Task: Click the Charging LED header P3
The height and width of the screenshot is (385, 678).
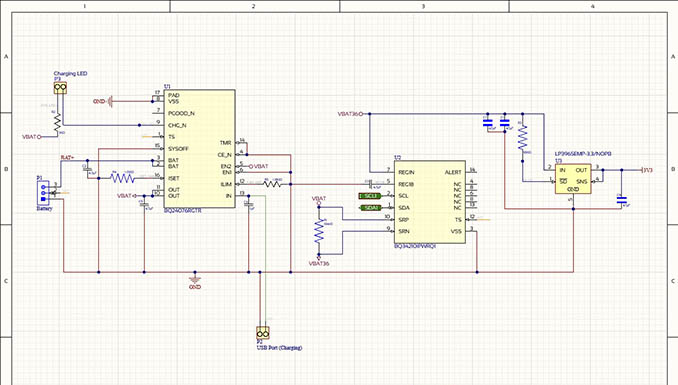Action: click(60, 88)
